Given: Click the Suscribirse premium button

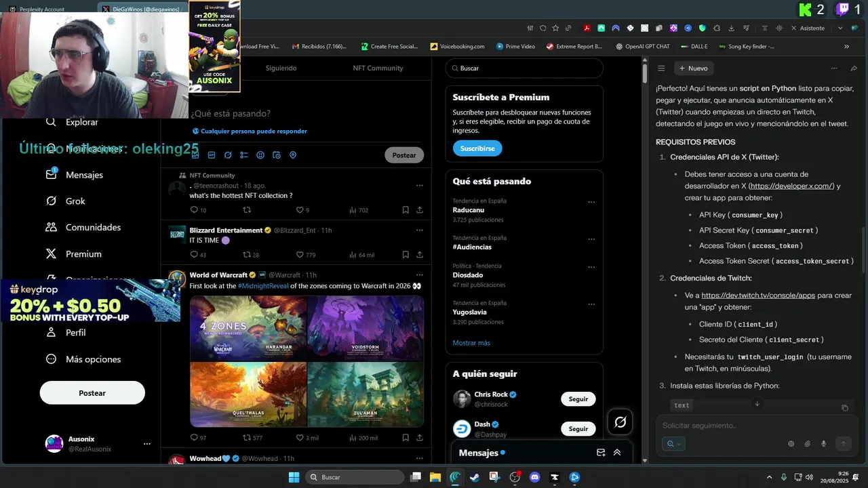Looking at the screenshot, I should [477, 148].
